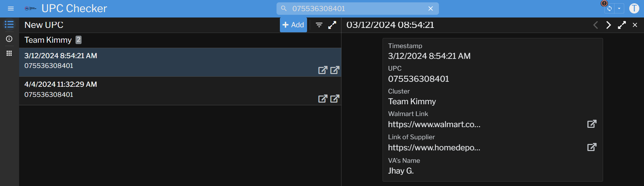The height and width of the screenshot is (186, 644).
Task: Open the filter options icon
Action: pos(319,25)
